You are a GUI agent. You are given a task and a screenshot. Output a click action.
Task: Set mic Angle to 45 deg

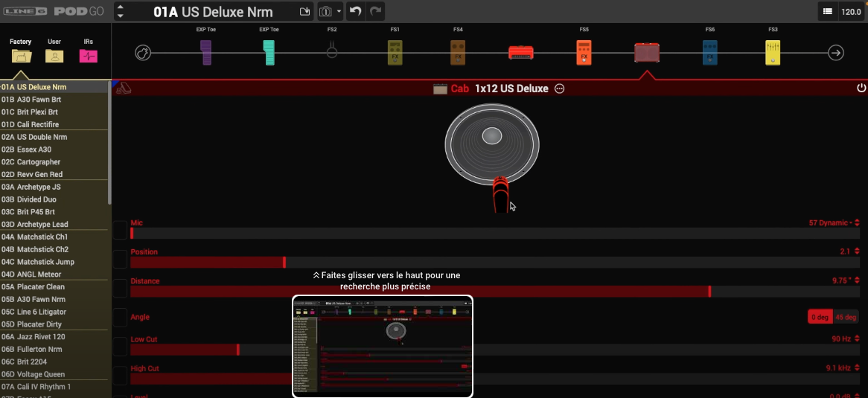coord(846,317)
